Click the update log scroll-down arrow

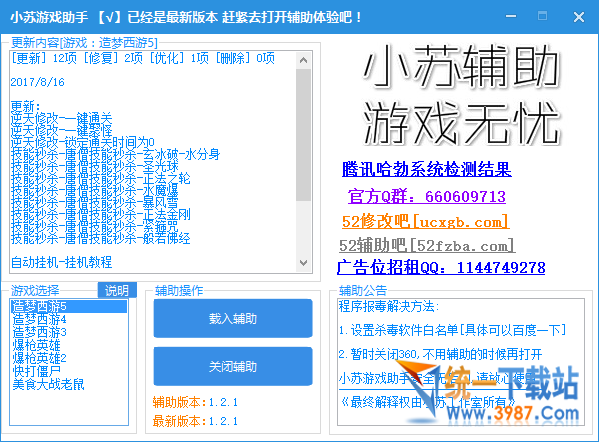304,263
